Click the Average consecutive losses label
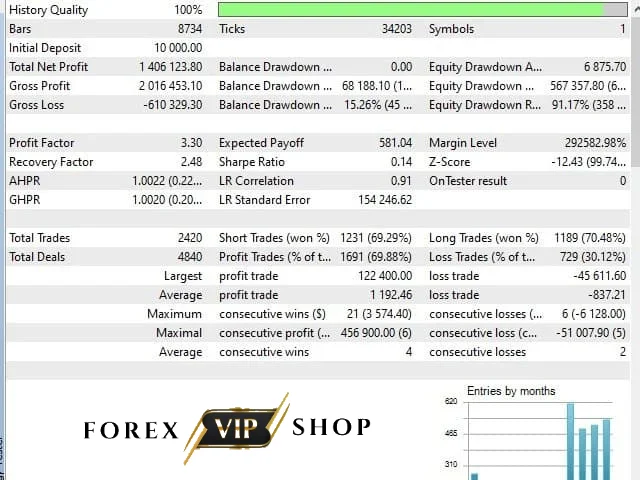Viewport: 640px width, 480px height. [x=478, y=352]
